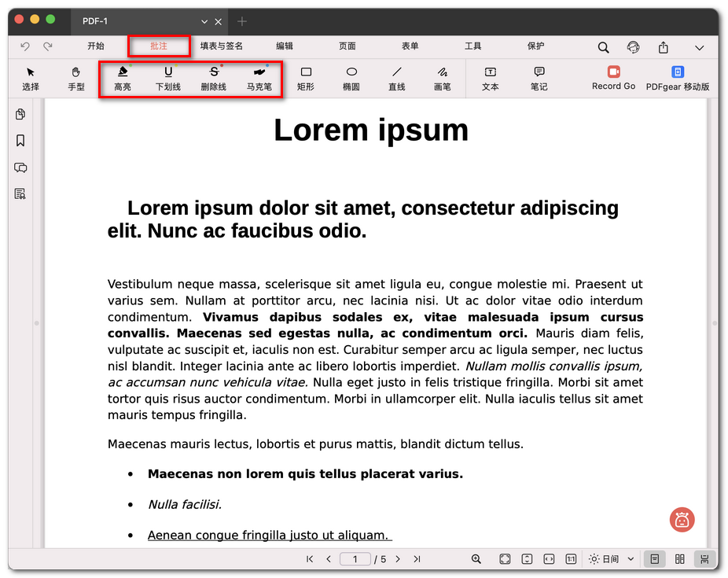Fit page width to window
728x578 pixels.
(x=549, y=559)
